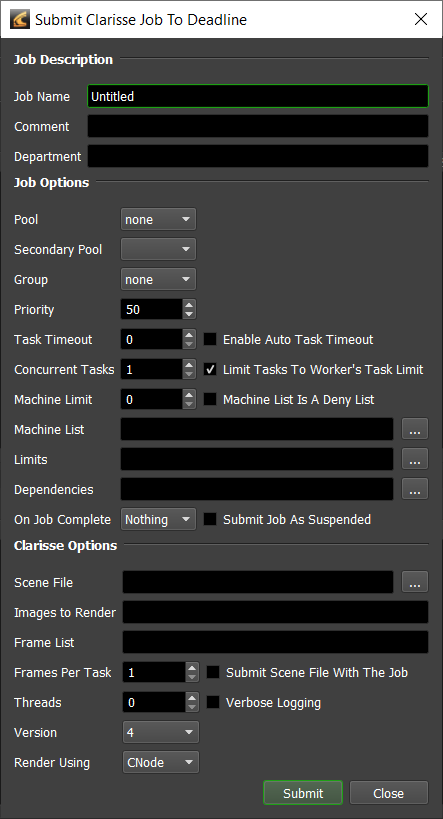Enable Submit Job As Suspended checkbox

click(210, 519)
